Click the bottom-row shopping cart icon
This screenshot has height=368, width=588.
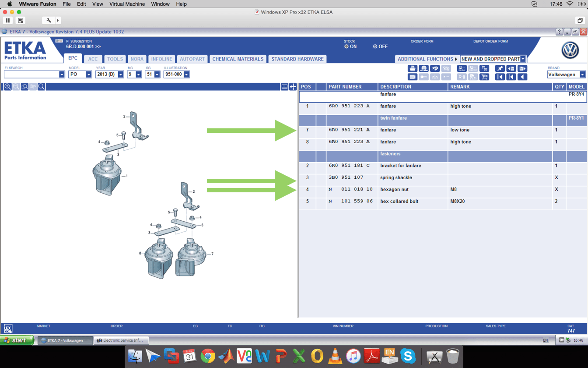click(484, 77)
